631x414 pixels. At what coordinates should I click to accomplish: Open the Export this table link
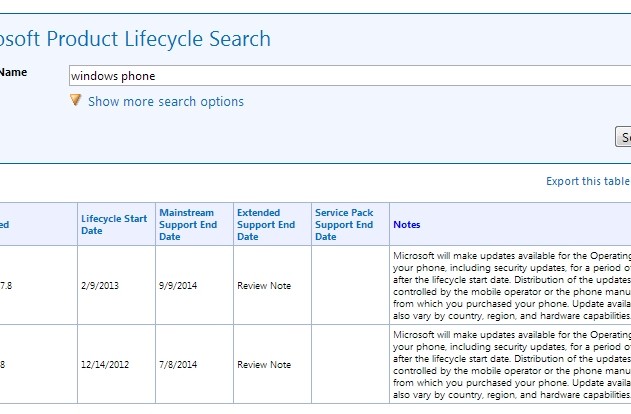589,181
